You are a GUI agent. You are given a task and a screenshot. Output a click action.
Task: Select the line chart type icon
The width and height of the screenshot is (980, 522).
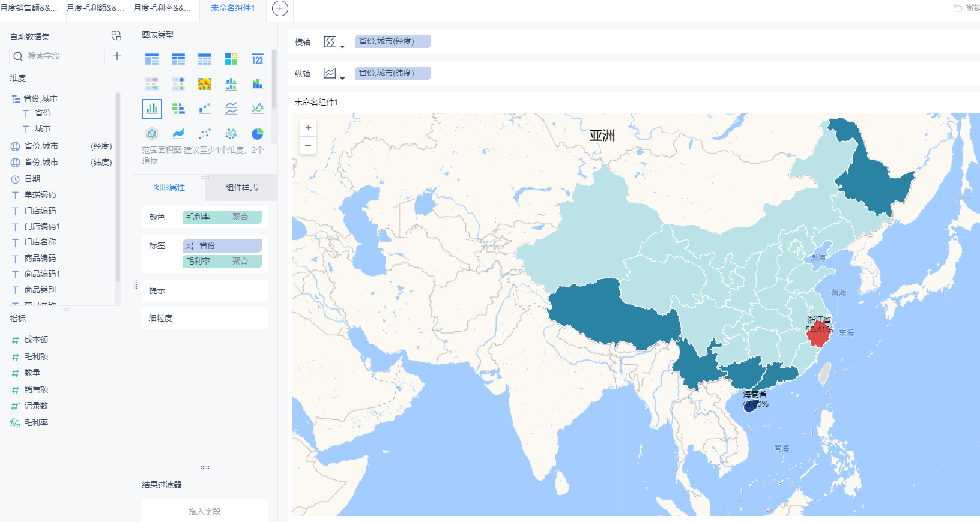tap(231, 109)
